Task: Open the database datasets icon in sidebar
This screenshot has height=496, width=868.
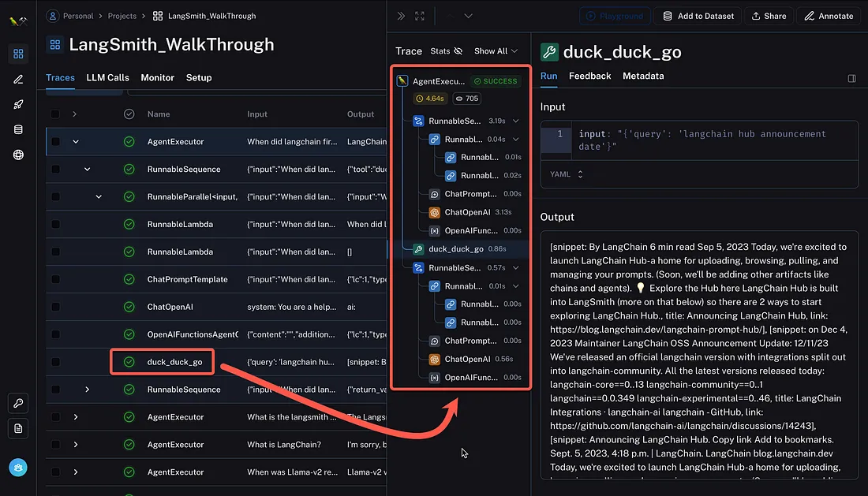Action: [18, 129]
